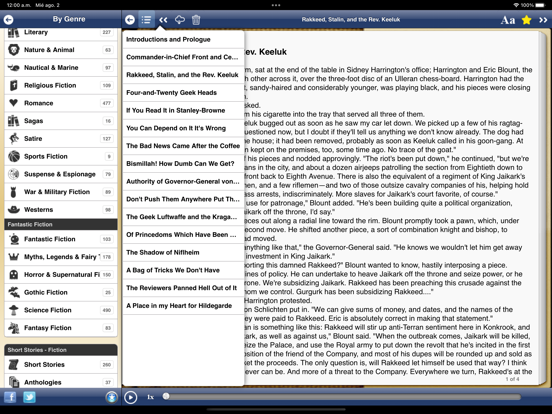
Task: Open Romance genre heart icon
Action: click(14, 103)
